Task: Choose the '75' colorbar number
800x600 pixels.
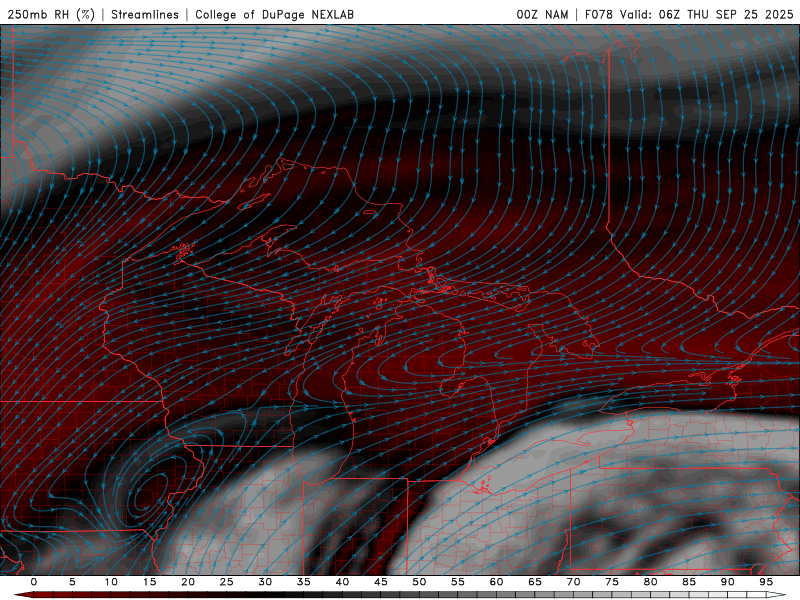Action: click(x=612, y=582)
